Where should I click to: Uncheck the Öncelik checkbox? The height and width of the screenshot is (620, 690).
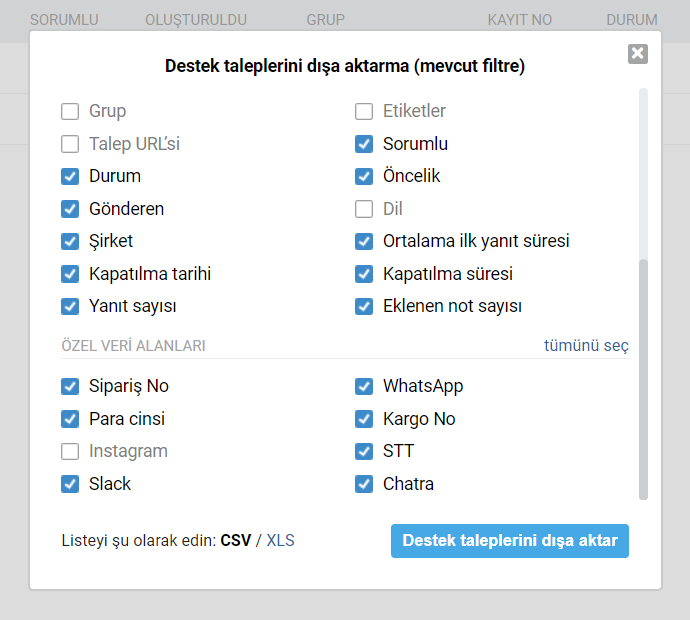pos(364,176)
